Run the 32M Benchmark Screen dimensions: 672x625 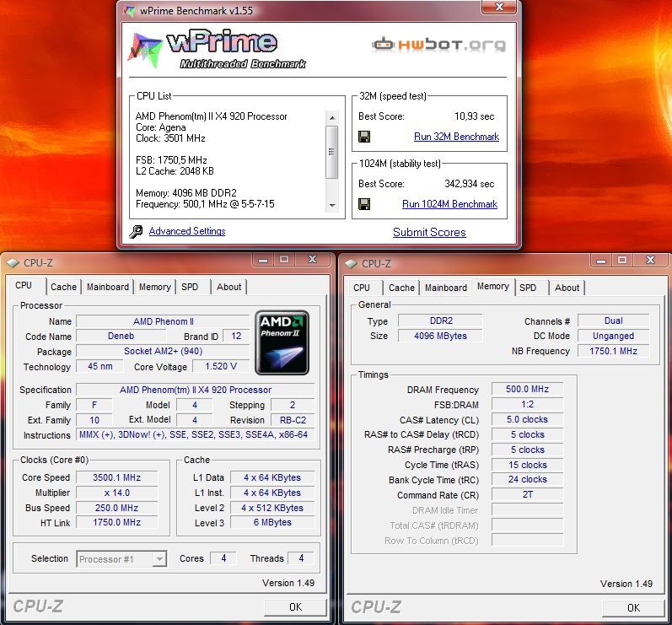pos(456,137)
